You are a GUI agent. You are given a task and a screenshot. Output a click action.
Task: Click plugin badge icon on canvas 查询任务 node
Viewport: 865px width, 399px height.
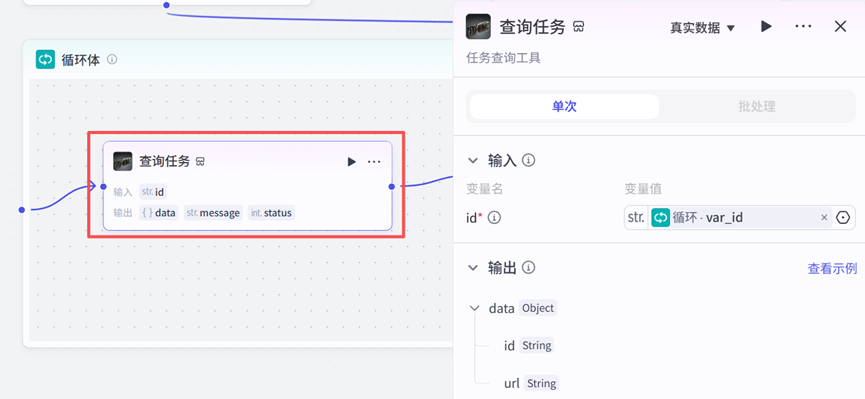point(201,162)
